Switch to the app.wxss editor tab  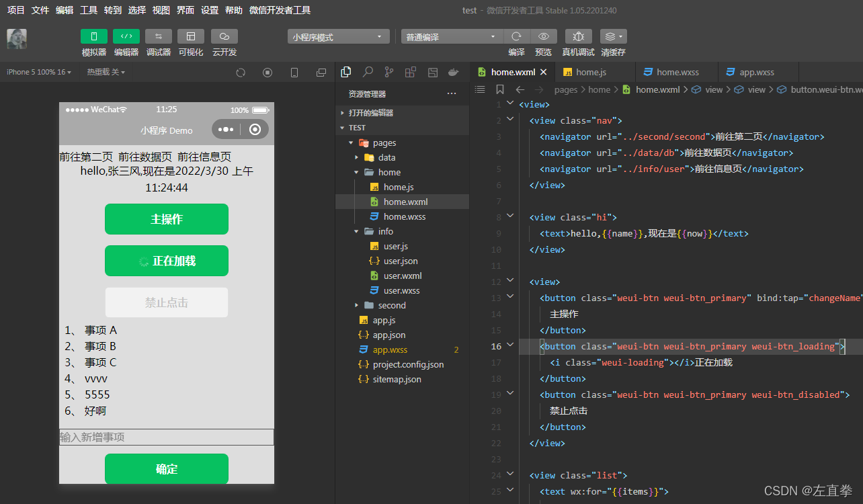757,72
